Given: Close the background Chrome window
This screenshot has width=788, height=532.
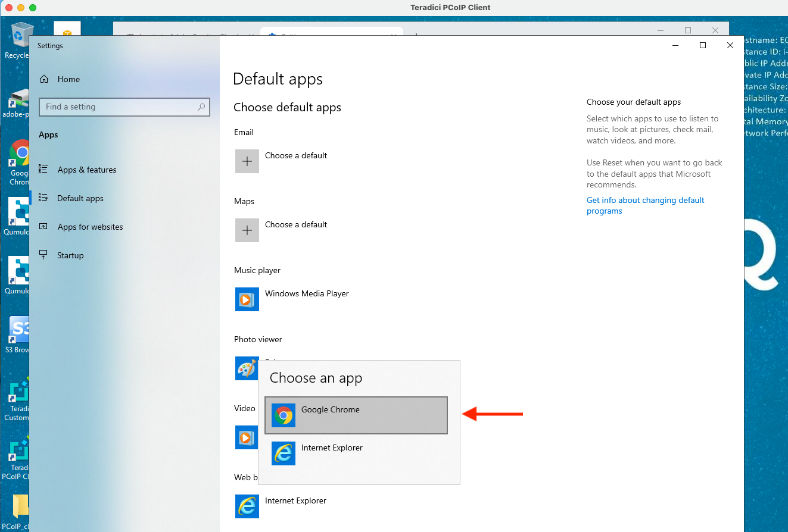Looking at the screenshot, I should 715,30.
